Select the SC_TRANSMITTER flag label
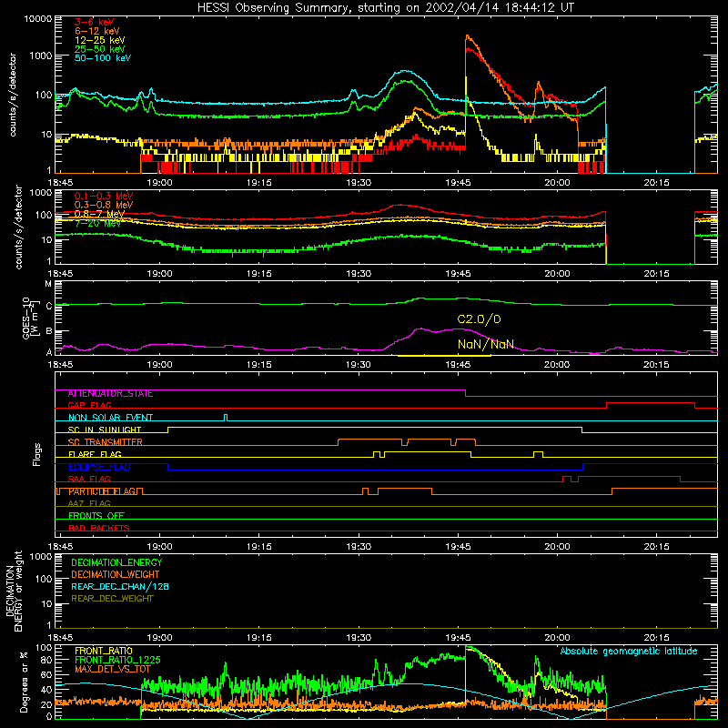This screenshot has height=728, width=728. (105, 441)
